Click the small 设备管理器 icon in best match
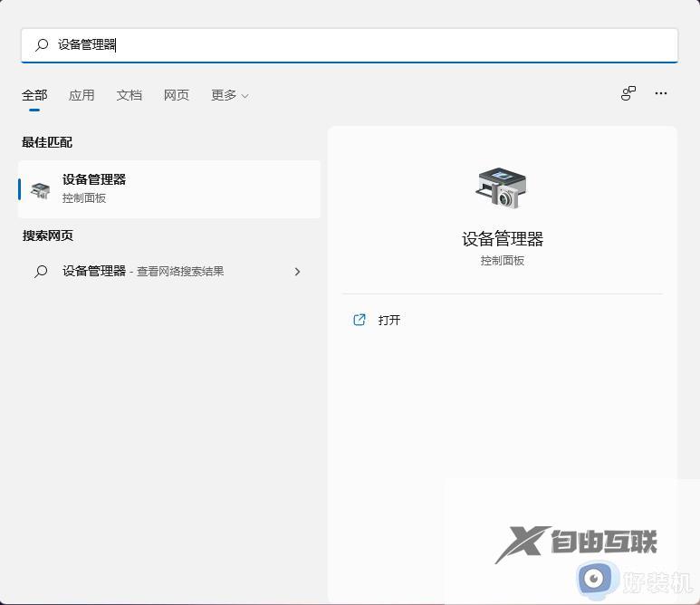700x605 pixels. coord(40,190)
